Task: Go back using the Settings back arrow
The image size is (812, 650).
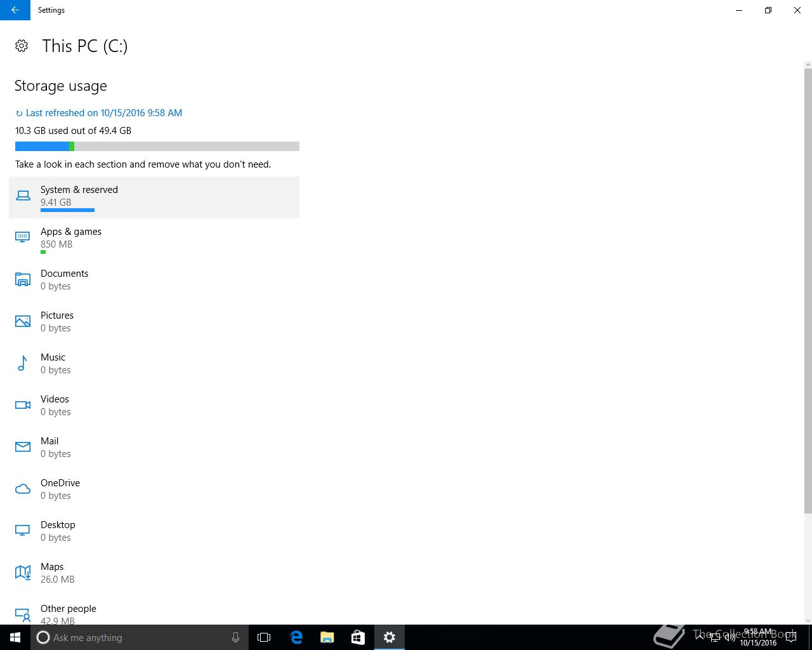Action: click(15, 10)
